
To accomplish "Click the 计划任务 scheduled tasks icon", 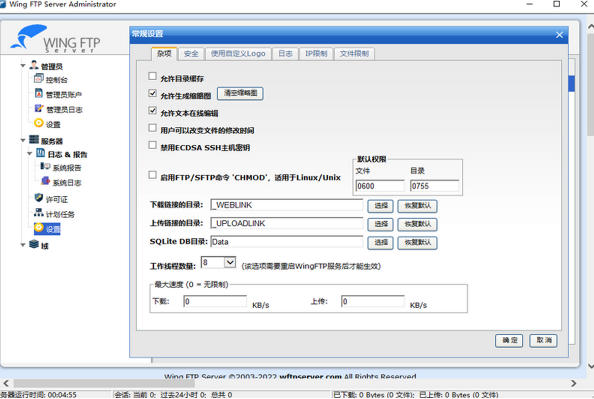I will click(x=39, y=213).
